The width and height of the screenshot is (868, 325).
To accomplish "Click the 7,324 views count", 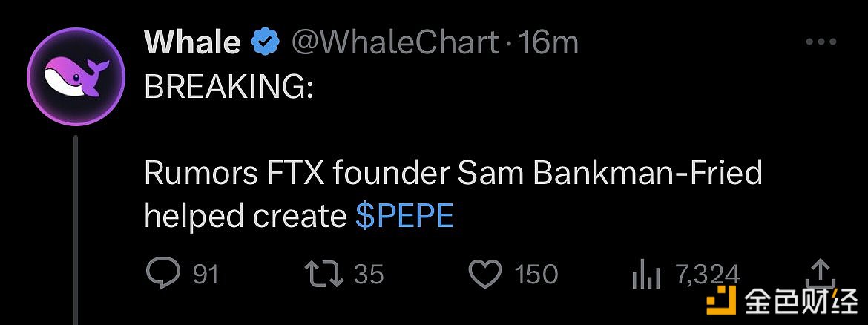I will pyautogui.click(x=708, y=275).
